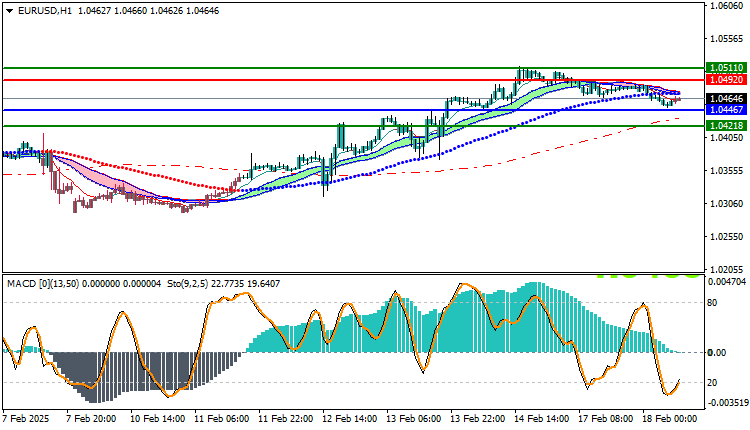
Task: Click the -0.003519 indicator scale value
Action: 727,403
